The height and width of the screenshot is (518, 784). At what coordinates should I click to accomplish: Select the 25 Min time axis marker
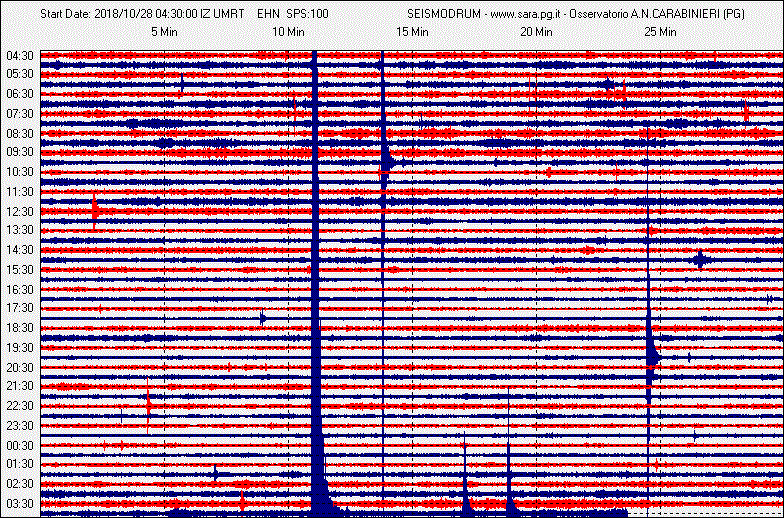pyautogui.click(x=660, y=32)
